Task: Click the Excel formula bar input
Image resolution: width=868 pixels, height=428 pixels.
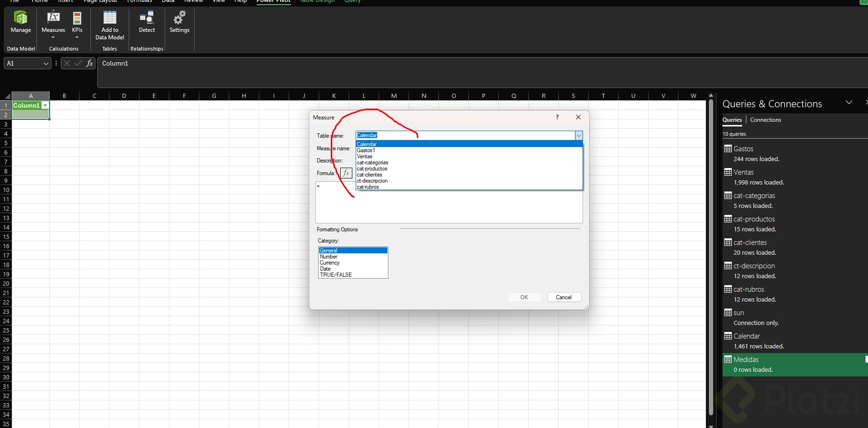Action: pyautogui.click(x=482, y=73)
